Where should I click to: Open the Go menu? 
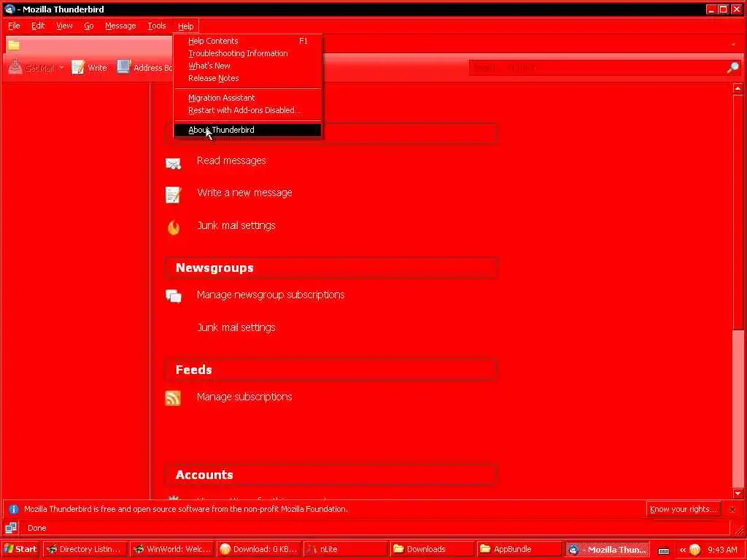tap(89, 26)
